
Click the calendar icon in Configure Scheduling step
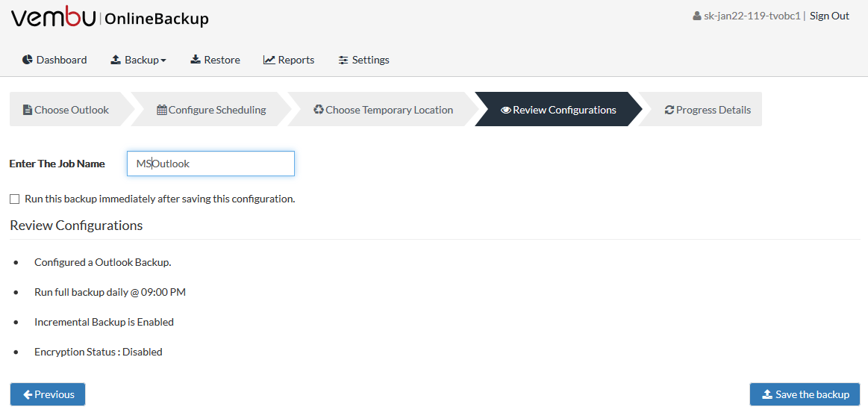tap(162, 110)
